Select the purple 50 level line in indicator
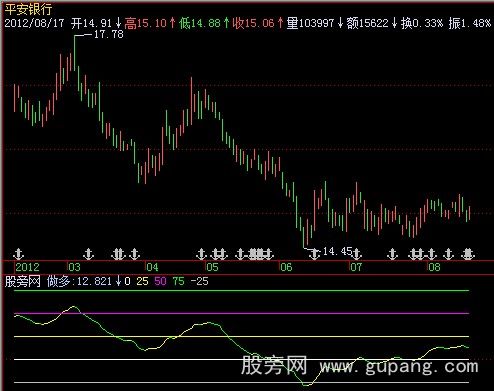This screenshot has height=391, width=494. pos(241,313)
